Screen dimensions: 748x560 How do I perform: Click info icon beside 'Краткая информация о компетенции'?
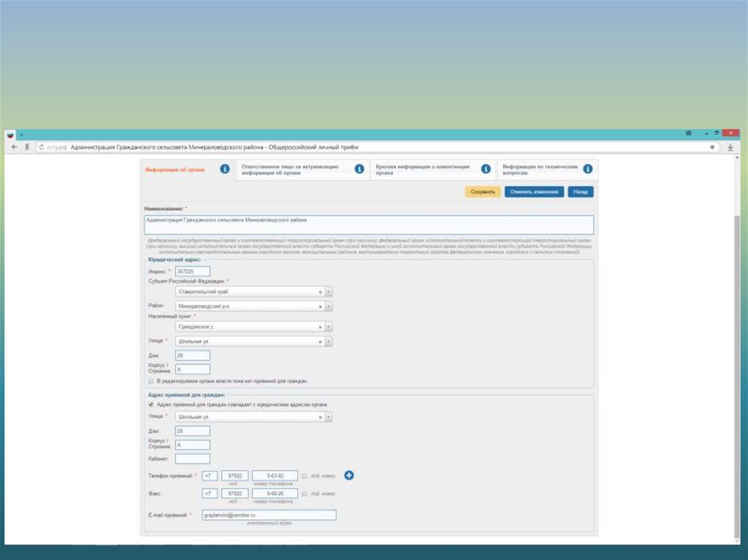tap(486, 169)
